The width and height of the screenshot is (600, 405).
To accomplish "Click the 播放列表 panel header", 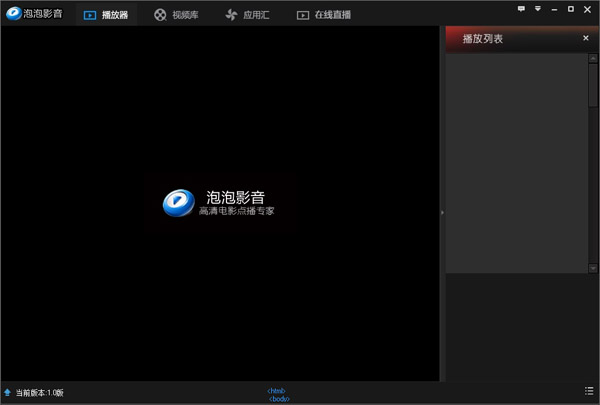I will click(x=522, y=39).
